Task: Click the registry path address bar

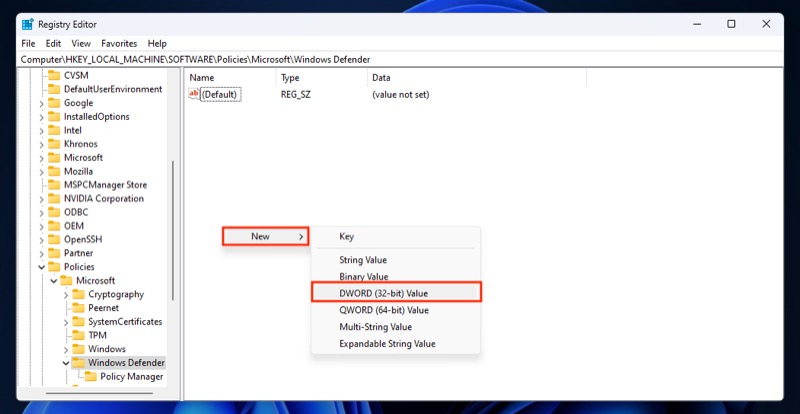Action: 401,59
